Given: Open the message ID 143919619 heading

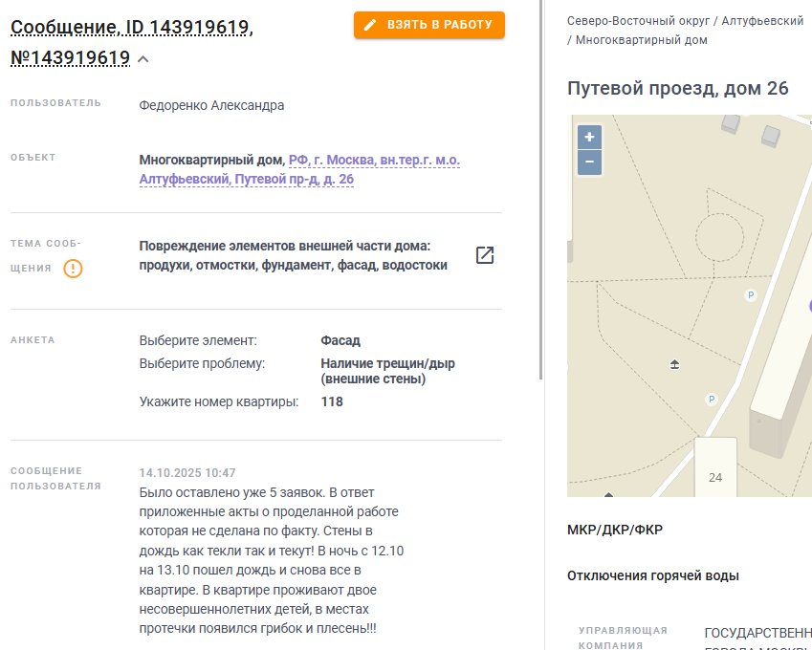Looking at the screenshot, I should click(x=132, y=42).
